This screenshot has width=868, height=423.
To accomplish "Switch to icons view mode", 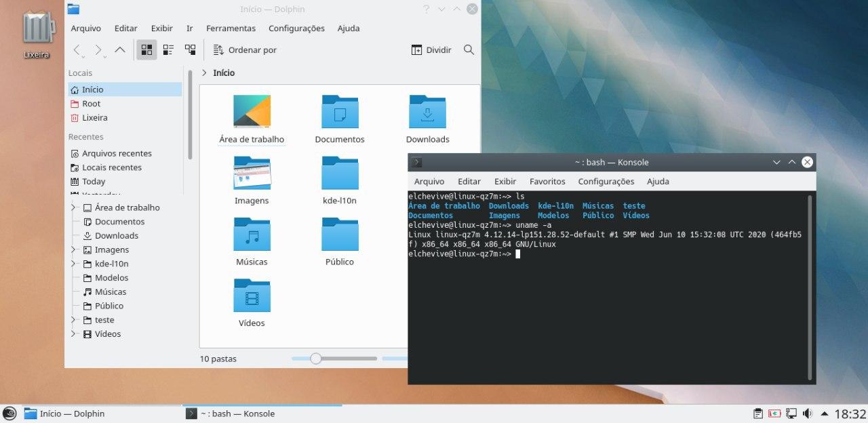I will click(146, 50).
